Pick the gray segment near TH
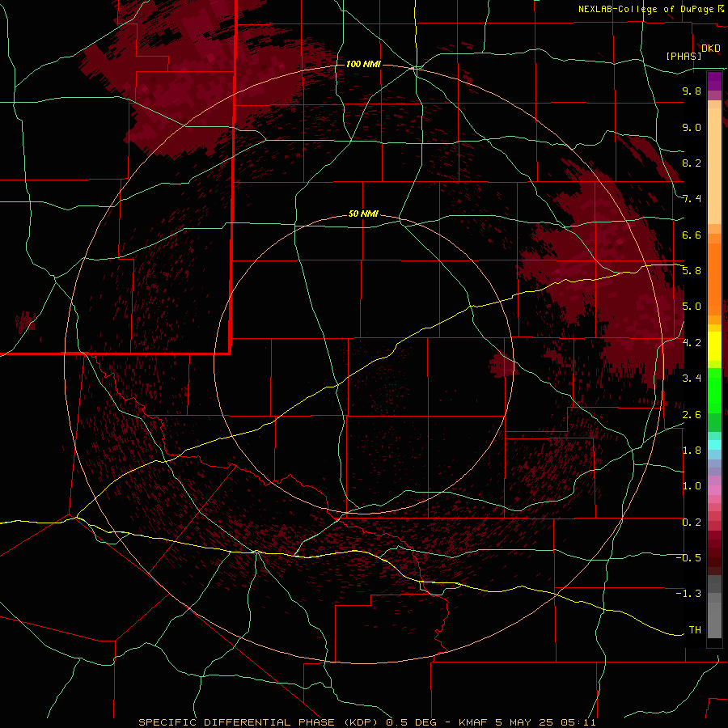The image size is (728, 728). (714, 620)
